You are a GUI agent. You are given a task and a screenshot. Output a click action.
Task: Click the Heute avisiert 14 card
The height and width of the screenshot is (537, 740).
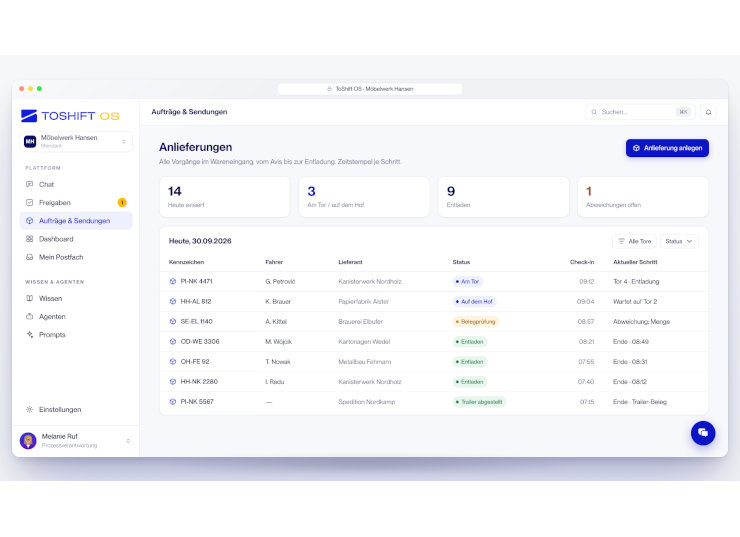pyautogui.click(x=225, y=197)
